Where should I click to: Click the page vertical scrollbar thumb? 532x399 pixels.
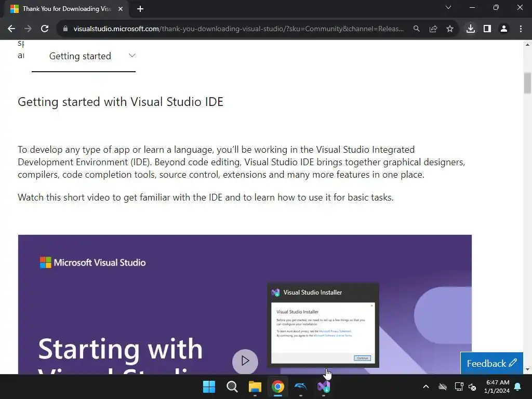click(x=527, y=83)
